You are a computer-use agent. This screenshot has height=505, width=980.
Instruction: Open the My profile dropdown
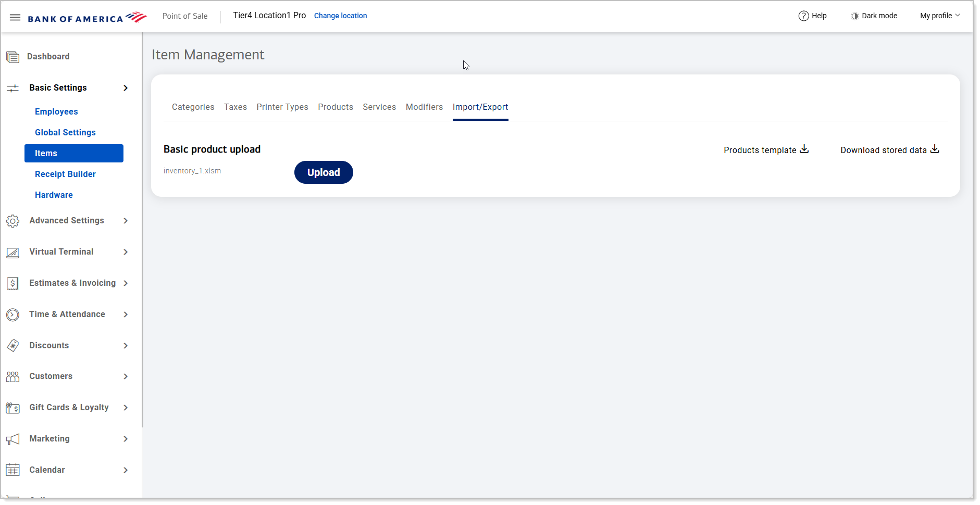[x=940, y=16]
